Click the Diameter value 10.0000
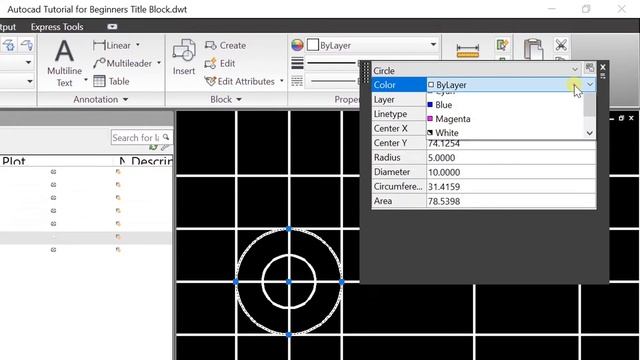This screenshot has height=360, width=640. point(444,172)
